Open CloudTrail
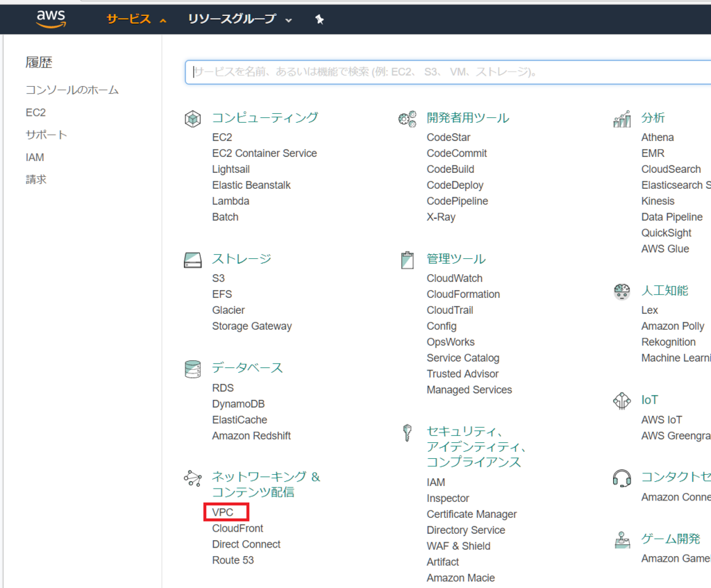711x588 pixels. coord(450,310)
